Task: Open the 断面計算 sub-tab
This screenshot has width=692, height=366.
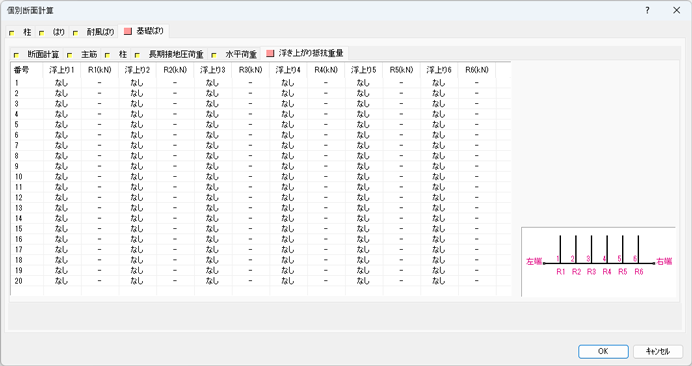Action: (x=37, y=54)
